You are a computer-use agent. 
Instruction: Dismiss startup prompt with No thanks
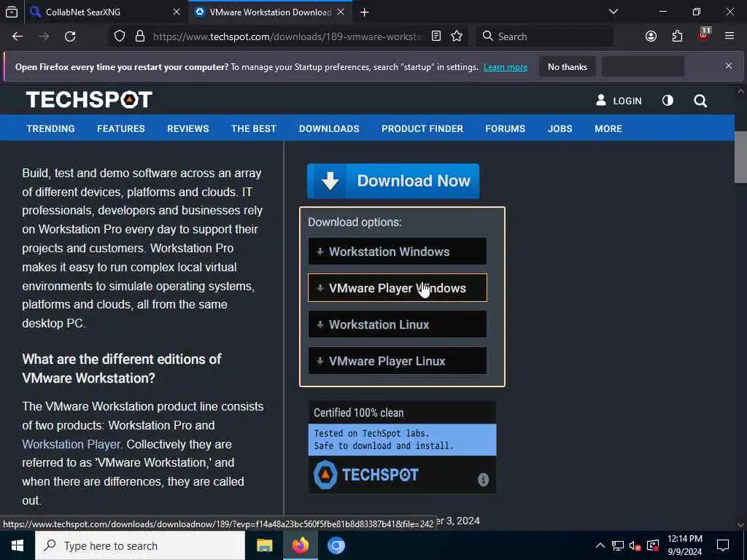pos(568,67)
